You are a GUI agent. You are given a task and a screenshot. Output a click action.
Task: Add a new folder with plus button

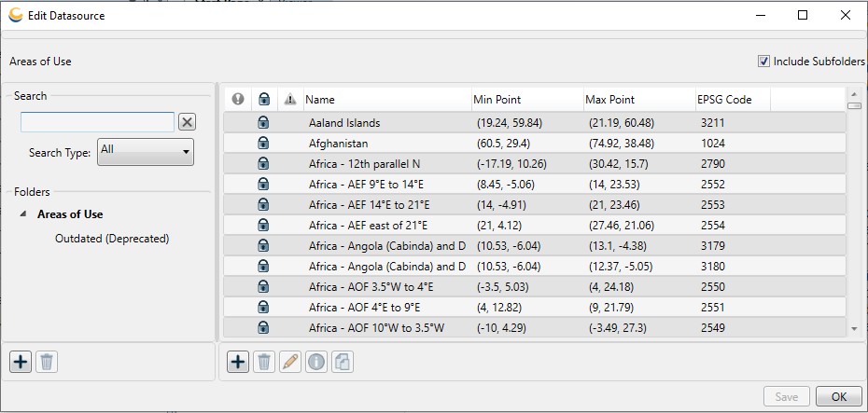tap(21, 362)
